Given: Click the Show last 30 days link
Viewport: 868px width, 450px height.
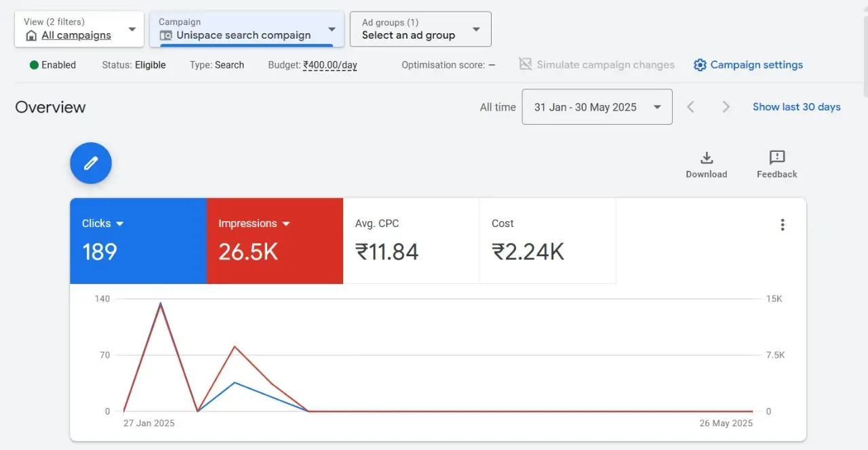Looking at the screenshot, I should click(x=796, y=107).
